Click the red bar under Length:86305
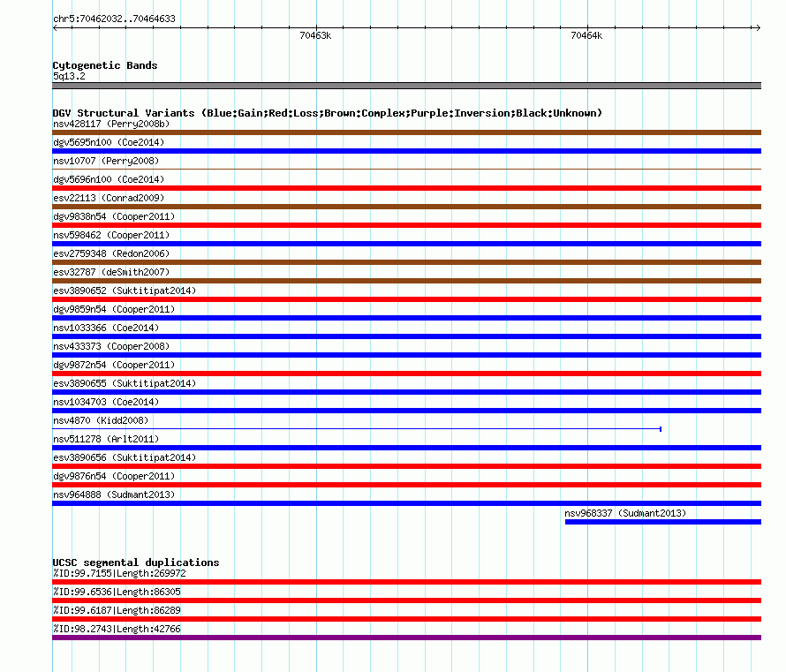The width and height of the screenshot is (786, 672). 406,600
